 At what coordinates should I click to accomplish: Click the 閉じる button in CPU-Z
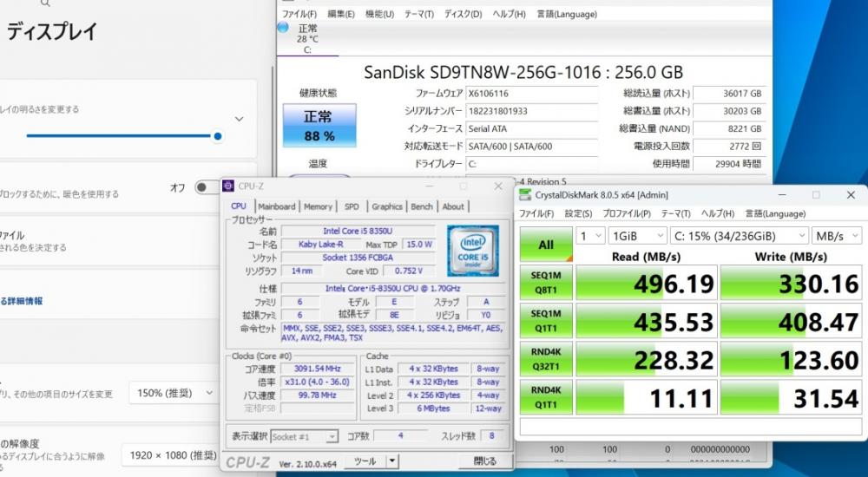click(x=484, y=461)
